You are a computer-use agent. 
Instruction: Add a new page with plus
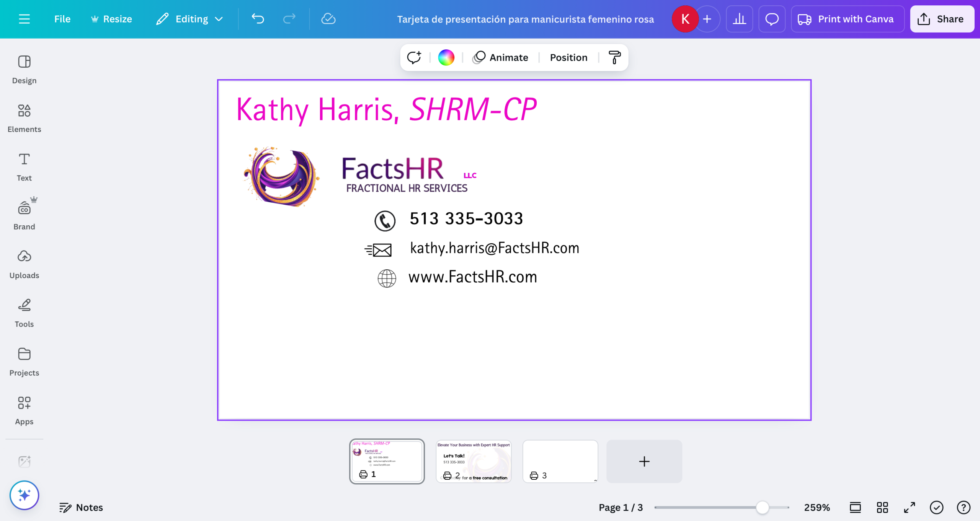tap(644, 461)
